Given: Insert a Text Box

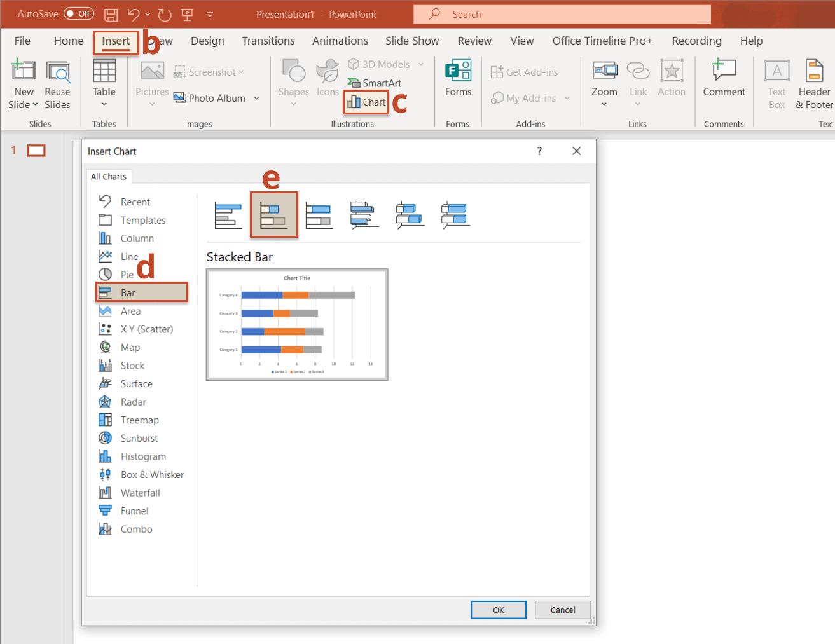Looking at the screenshot, I should [x=776, y=83].
